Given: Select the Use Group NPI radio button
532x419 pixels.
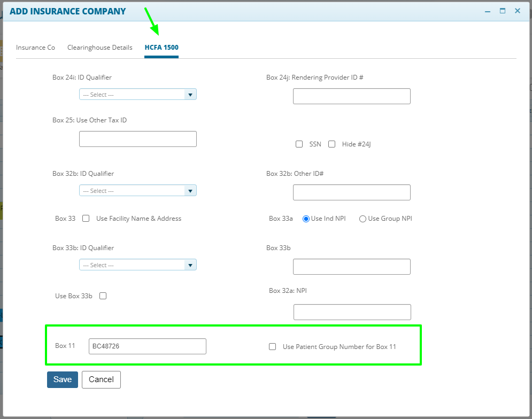Looking at the screenshot, I should click(x=363, y=219).
